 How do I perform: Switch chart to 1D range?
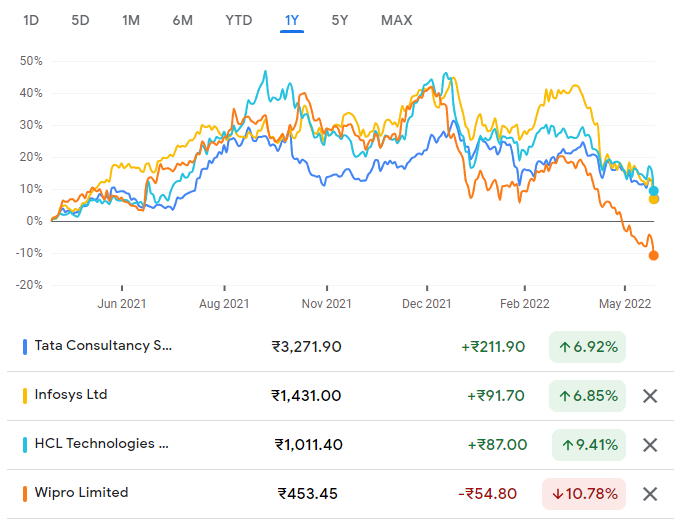(x=31, y=20)
